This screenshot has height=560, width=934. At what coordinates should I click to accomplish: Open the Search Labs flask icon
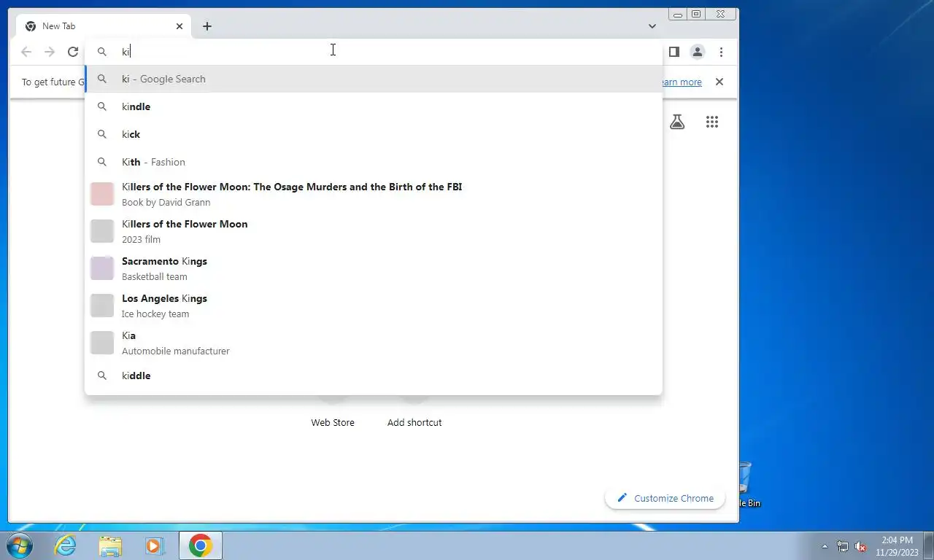pyautogui.click(x=677, y=122)
